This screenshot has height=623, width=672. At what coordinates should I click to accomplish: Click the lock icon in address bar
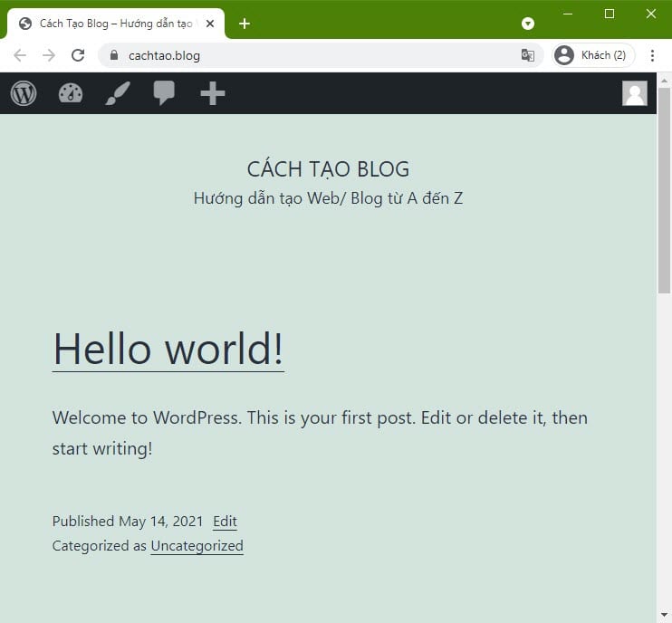tap(113, 55)
